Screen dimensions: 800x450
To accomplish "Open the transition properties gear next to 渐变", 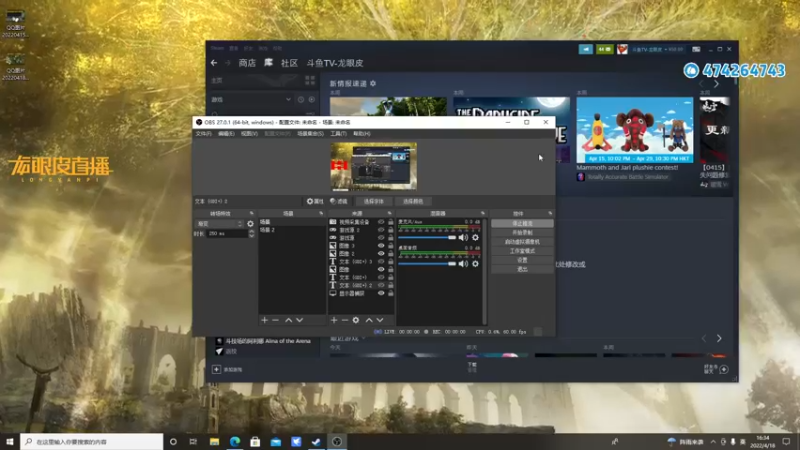I will 250,224.
